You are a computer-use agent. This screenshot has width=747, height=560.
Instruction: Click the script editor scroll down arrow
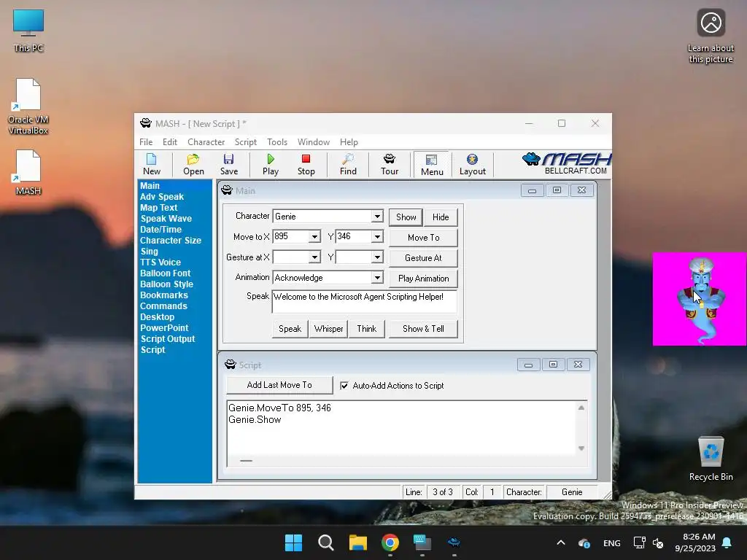tap(581, 448)
